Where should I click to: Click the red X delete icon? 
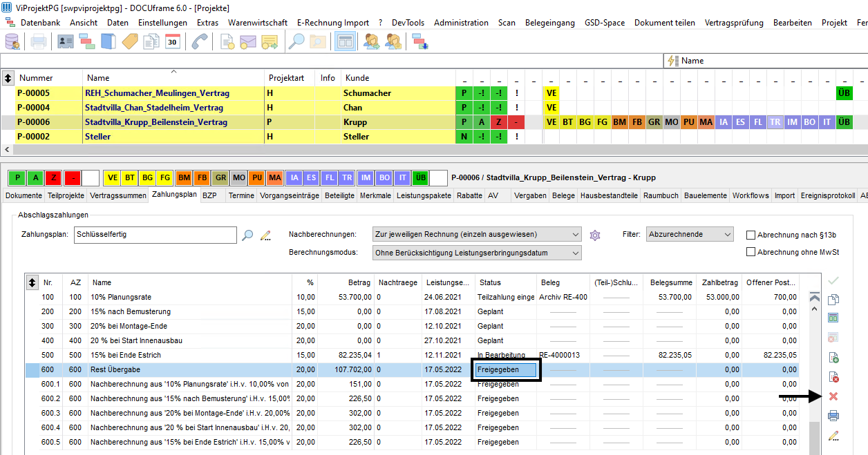833,396
